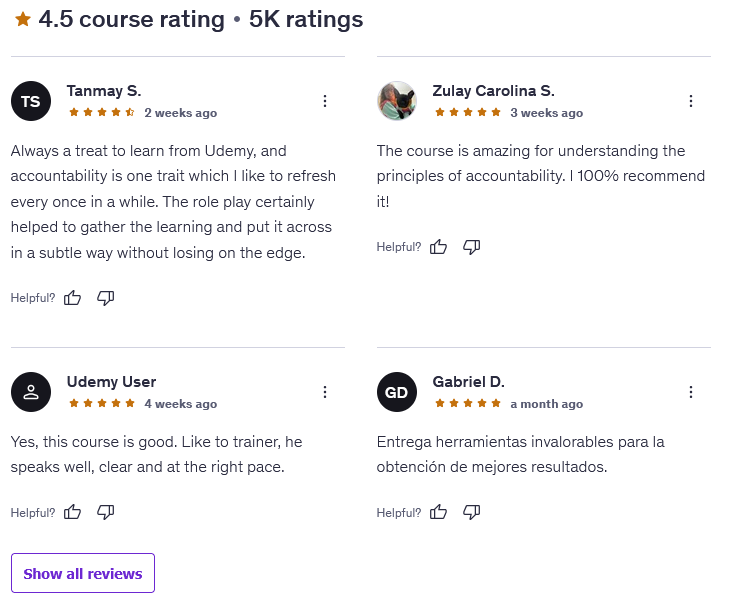Click the GD avatar of Gabriel D.
The height and width of the screenshot is (605, 729).
[x=397, y=392]
